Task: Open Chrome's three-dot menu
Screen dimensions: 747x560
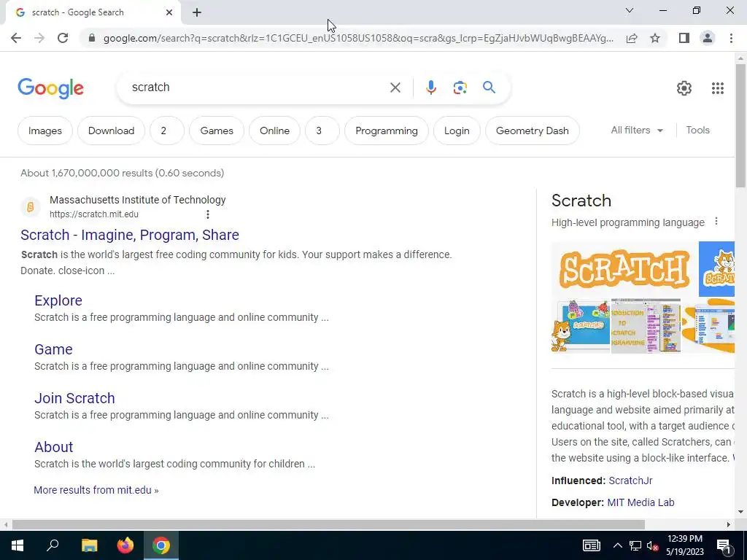Action: (731, 38)
